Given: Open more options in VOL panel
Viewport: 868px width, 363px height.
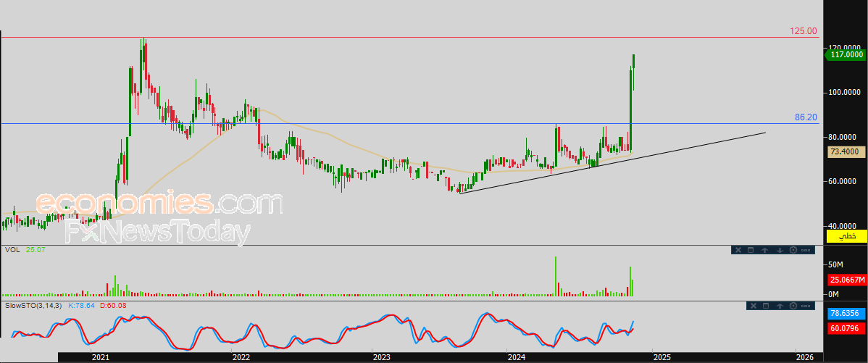Looking at the screenshot, I should pos(806,250).
